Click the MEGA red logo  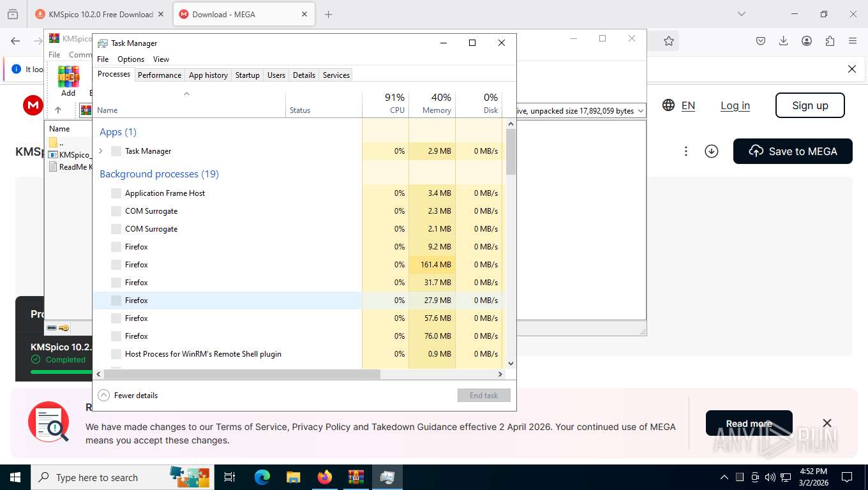point(33,105)
